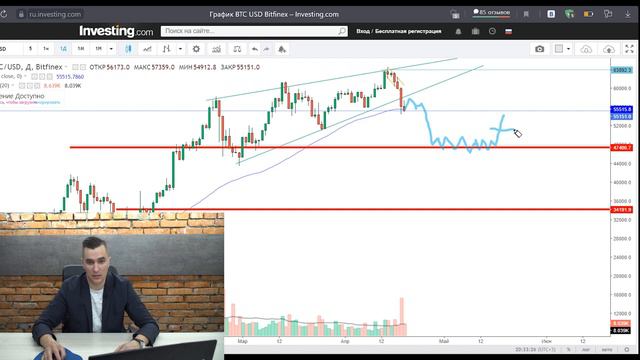The width and height of the screenshot is (640, 360).
Task: Open the chart style dropdown arrow
Action: coord(180,49)
